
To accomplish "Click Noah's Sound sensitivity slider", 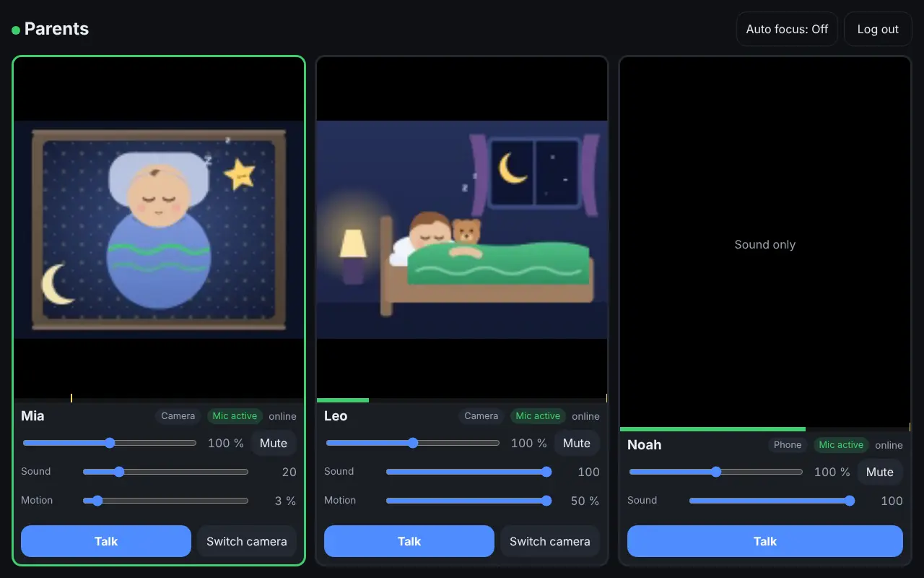I will pyautogui.click(x=772, y=501).
